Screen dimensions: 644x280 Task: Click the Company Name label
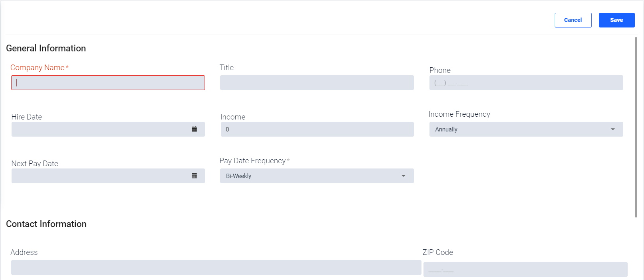pos(39,68)
